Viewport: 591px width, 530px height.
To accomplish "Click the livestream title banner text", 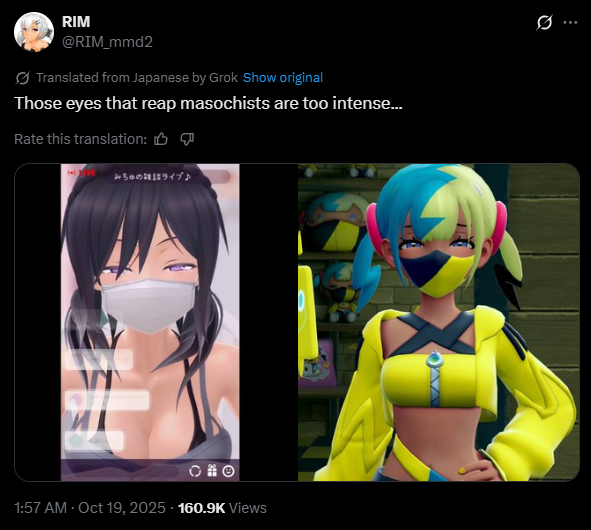I will [152, 176].
